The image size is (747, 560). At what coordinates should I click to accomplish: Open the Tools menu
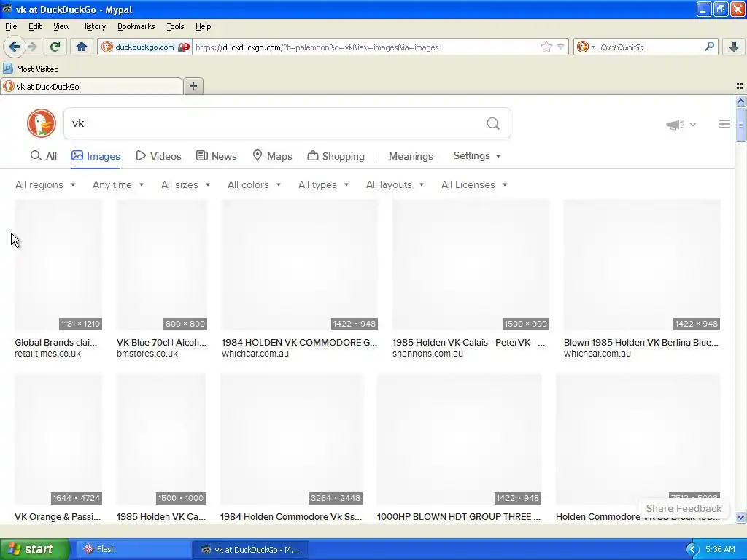point(175,26)
